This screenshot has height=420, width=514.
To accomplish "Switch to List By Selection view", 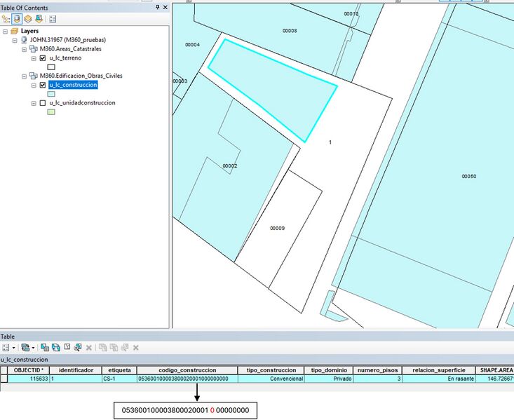I will click(39, 19).
